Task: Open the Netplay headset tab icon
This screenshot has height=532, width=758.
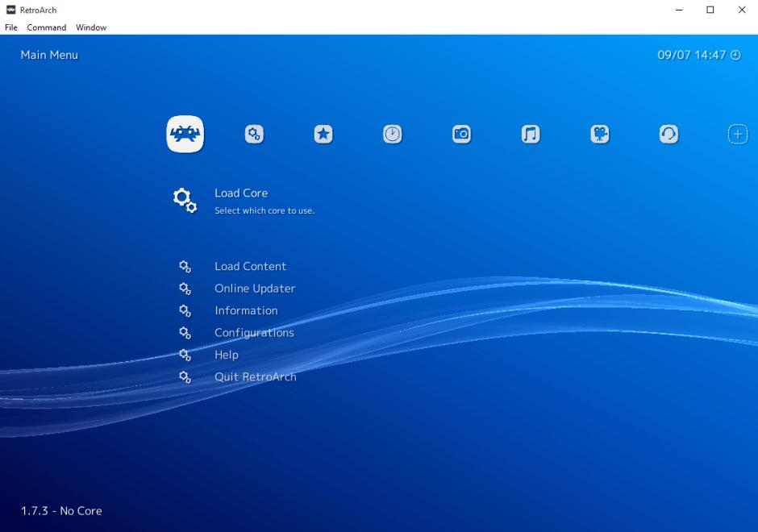Action: click(669, 134)
